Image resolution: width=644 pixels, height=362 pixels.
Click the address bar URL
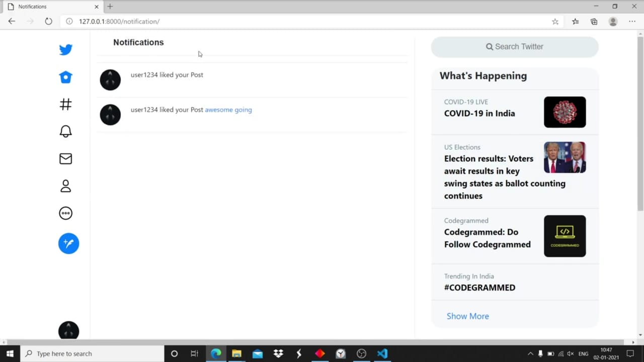coord(119,22)
